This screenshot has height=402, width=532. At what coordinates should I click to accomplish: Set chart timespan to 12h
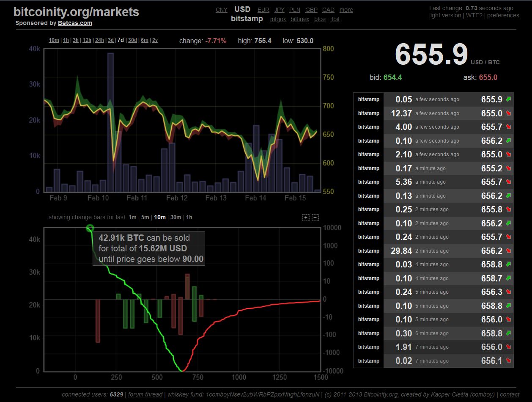87,40
